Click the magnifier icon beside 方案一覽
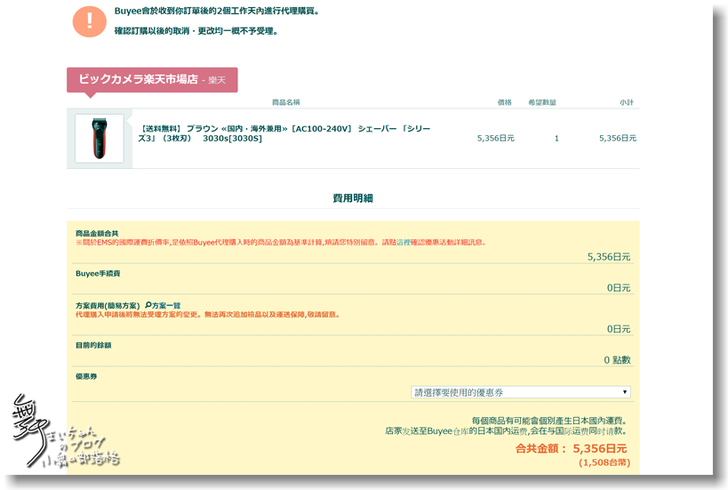Screen dimensions: 728x490 point(149,305)
